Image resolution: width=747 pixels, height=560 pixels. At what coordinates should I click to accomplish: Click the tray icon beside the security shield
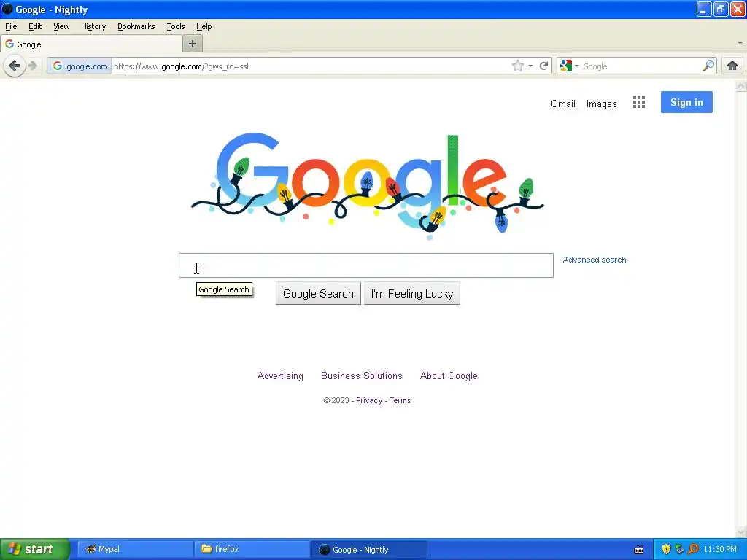point(679,549)
